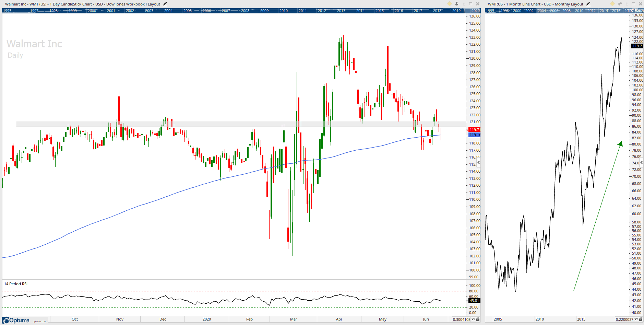Click the Jun label on the date axis

click(426, 319)
